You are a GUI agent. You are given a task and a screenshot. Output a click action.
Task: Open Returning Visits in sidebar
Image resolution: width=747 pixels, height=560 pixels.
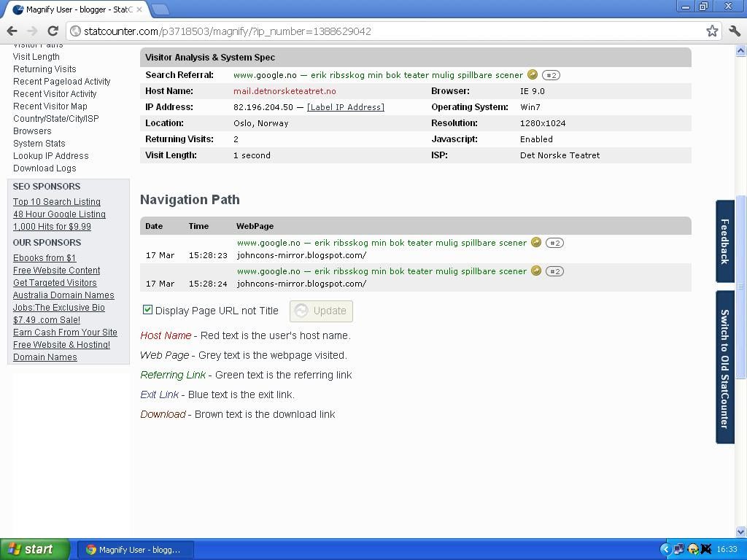44,69
